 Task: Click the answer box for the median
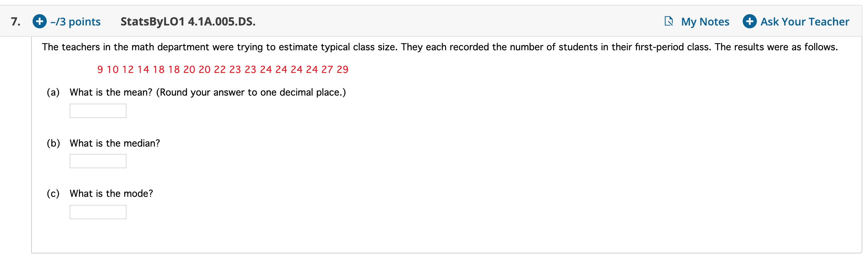coord(98,161)
